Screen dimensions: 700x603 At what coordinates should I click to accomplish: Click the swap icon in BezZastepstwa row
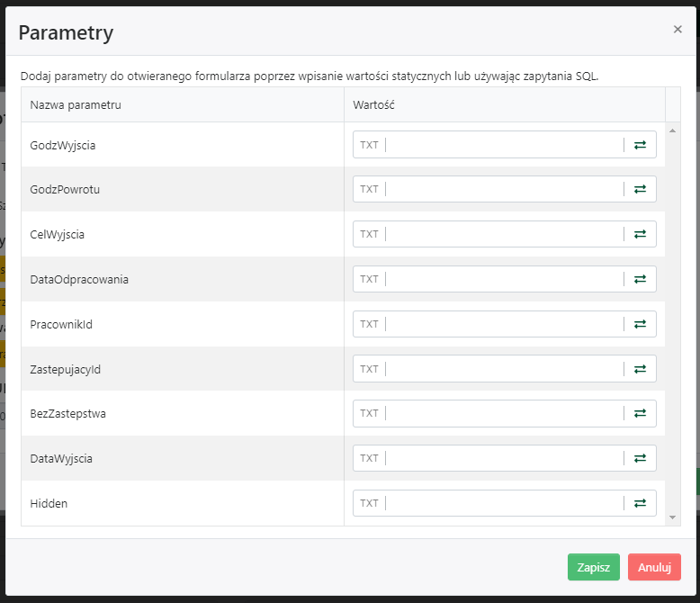(x=640, y=413)
